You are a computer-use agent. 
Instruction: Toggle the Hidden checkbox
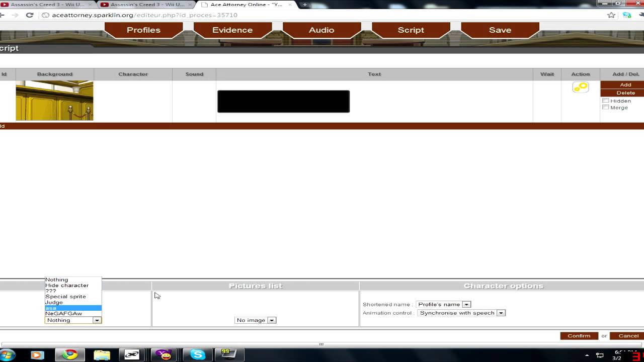[x=606, y=101]
